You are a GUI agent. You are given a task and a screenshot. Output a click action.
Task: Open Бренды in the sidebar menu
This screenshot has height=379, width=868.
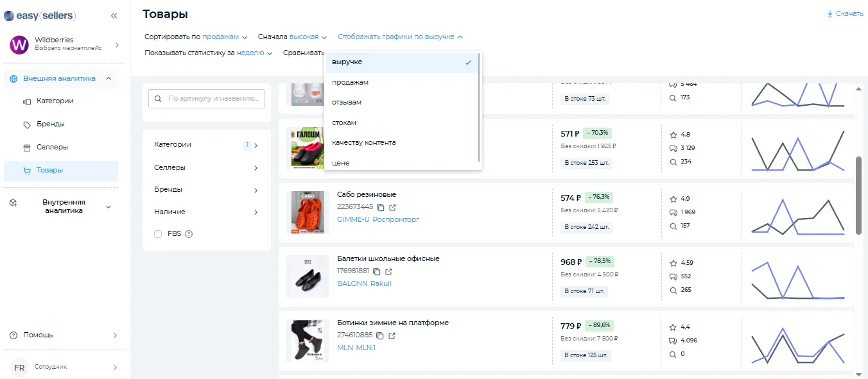pos(50,124)
